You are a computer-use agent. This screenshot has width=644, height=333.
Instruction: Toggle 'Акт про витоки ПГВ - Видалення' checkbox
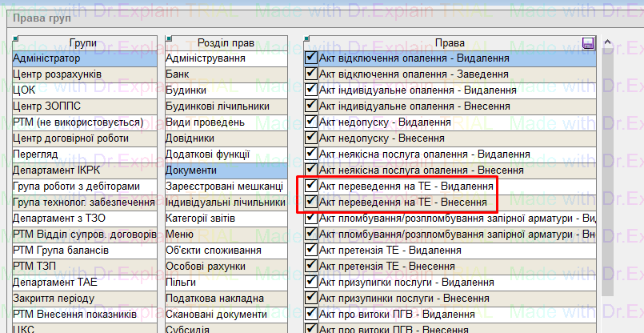click(x=311, y=314)
